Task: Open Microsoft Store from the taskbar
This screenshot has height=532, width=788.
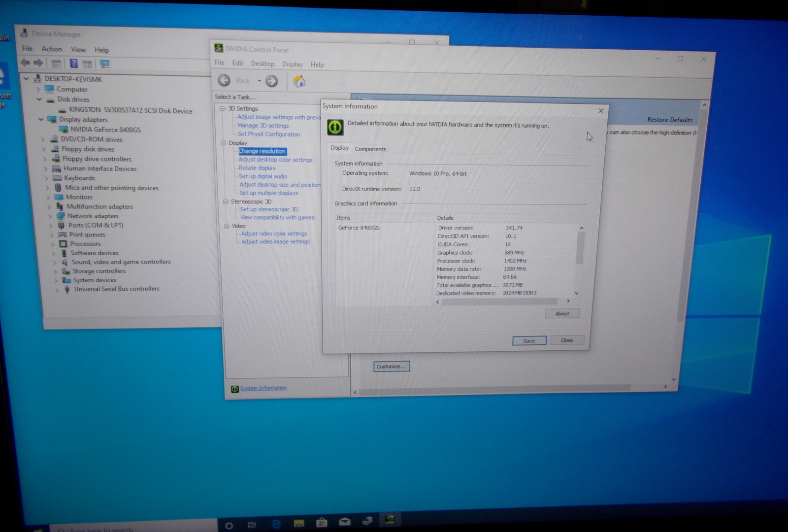Action: click(x=322, y=523)
